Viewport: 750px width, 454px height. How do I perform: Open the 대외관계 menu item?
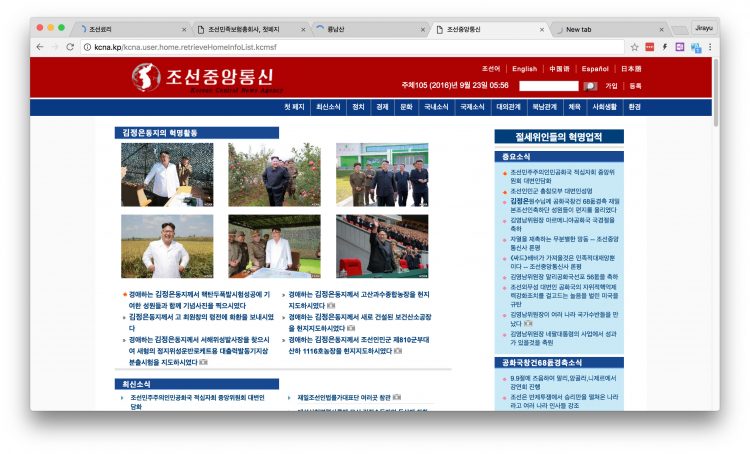[x=508, y=107]
